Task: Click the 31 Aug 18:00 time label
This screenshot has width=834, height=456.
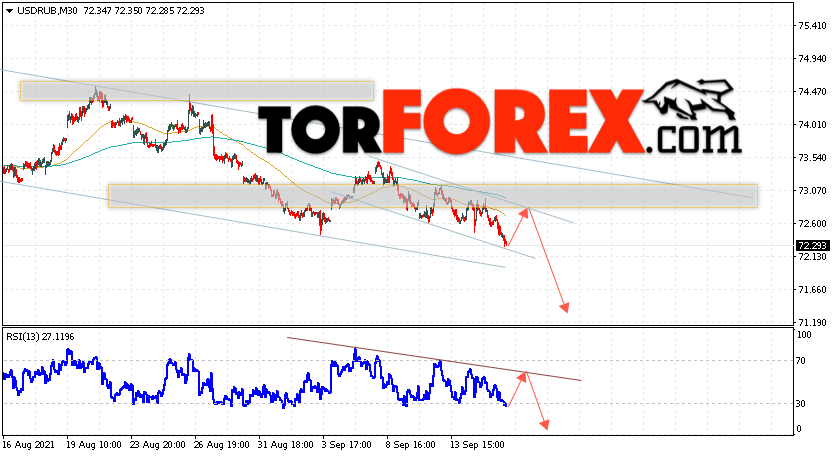Action: point(285,444)
